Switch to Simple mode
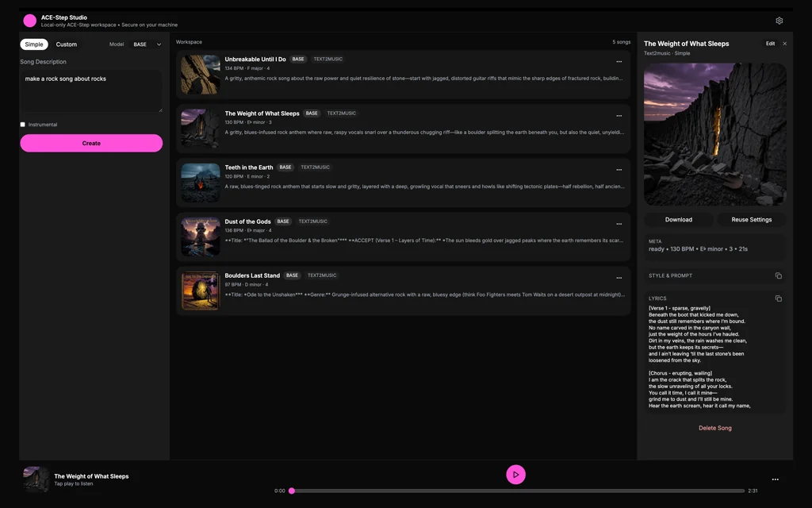 click(34, 44)
